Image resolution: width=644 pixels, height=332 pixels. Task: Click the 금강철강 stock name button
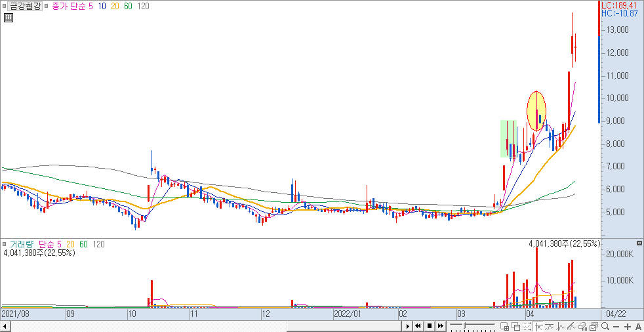pyautogui.click(x=24, y=7)
